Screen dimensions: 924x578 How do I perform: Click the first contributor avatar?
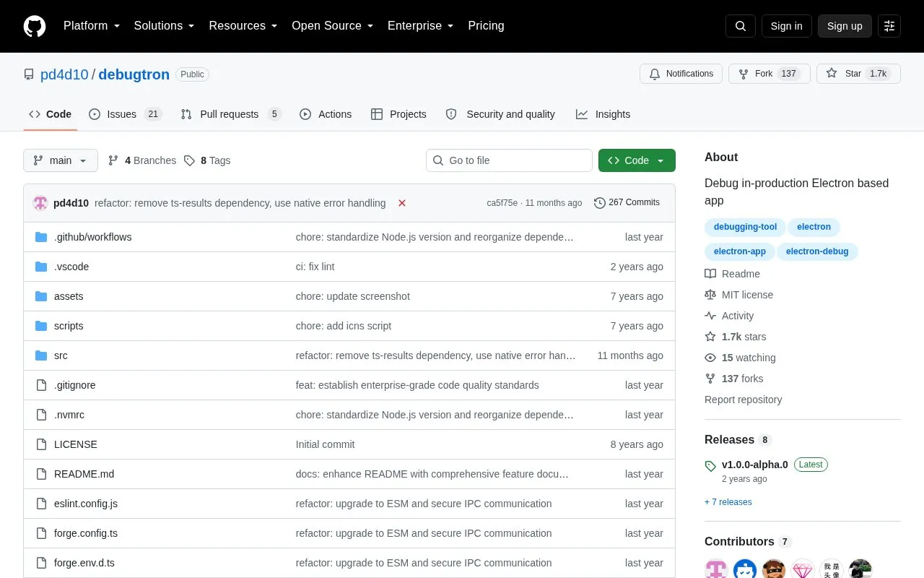tap(716, 569)
